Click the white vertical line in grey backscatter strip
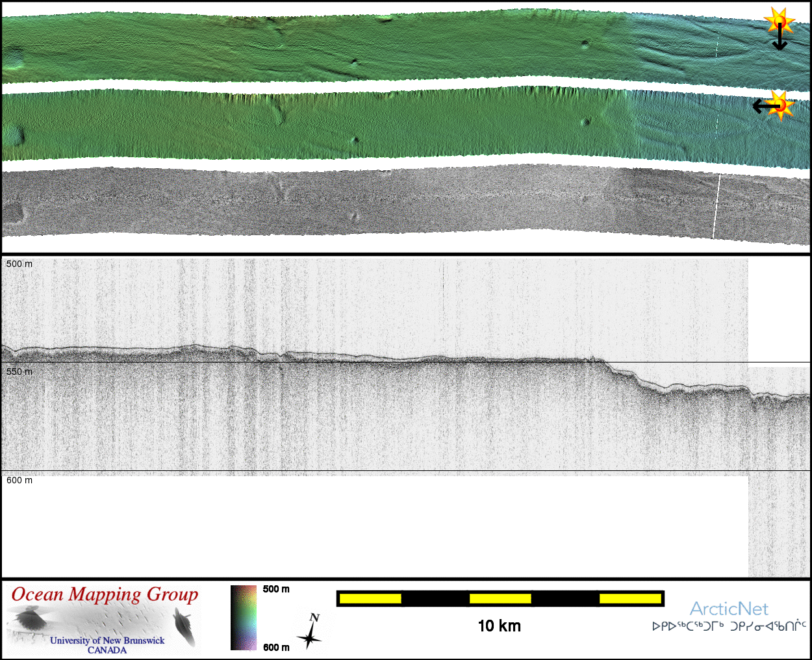 click(x=716, y=207)
